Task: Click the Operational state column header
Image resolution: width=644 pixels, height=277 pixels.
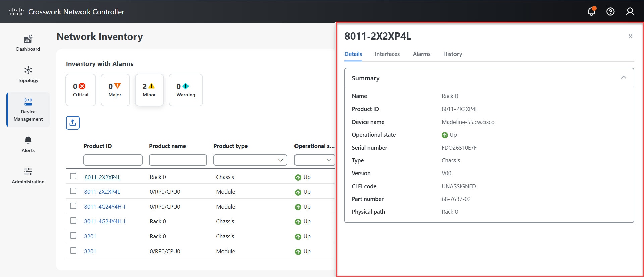Action: click(314, 146)
